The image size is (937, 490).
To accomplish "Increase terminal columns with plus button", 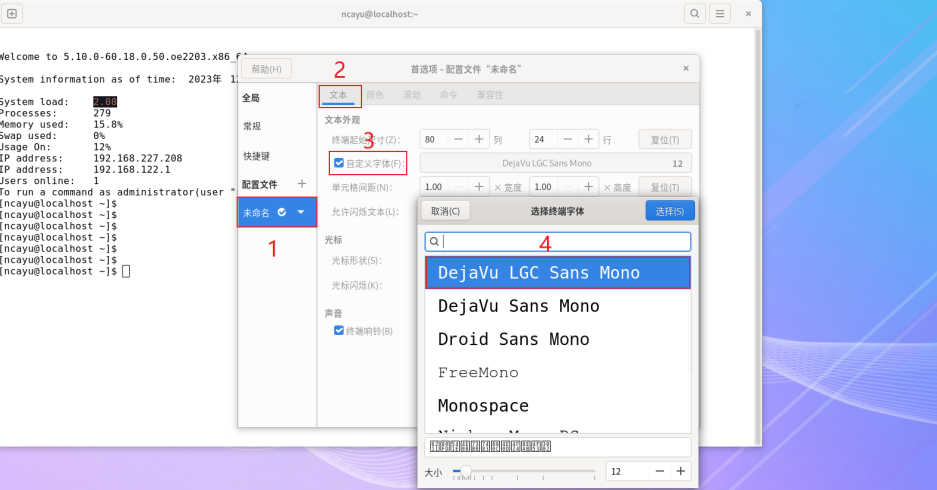I will point(479,139).
